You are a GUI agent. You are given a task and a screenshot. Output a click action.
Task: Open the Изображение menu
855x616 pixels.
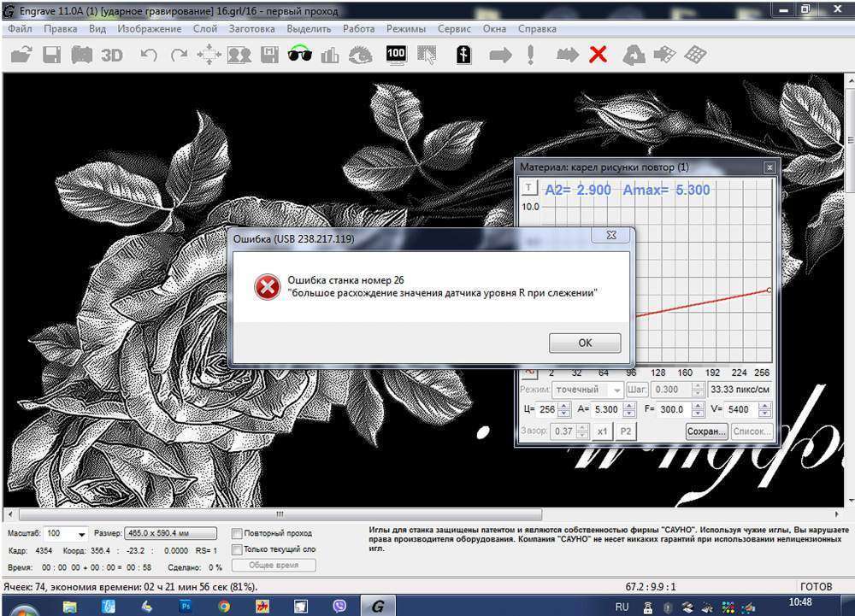(150, 28)
